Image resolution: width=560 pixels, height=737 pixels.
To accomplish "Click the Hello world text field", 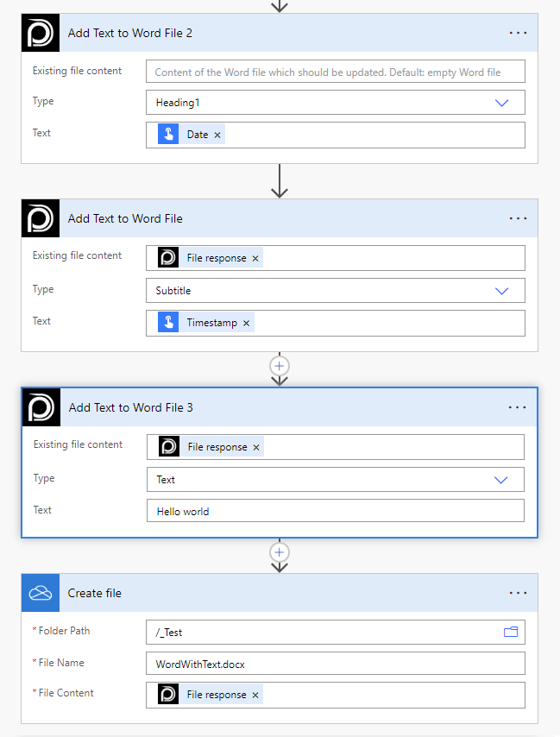I will pyautogui.click(x=335, y=511).
